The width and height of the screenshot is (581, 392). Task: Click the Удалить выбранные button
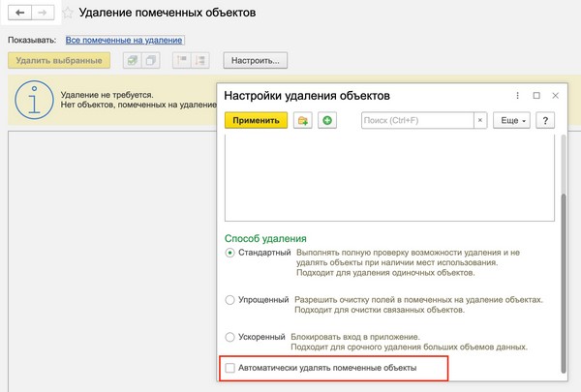(x=58, y=61)
